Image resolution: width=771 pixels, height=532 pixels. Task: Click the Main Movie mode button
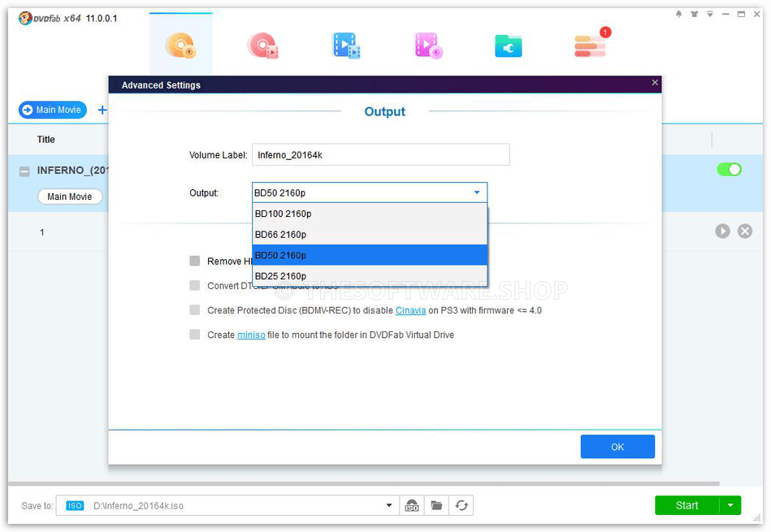[53, 110]
